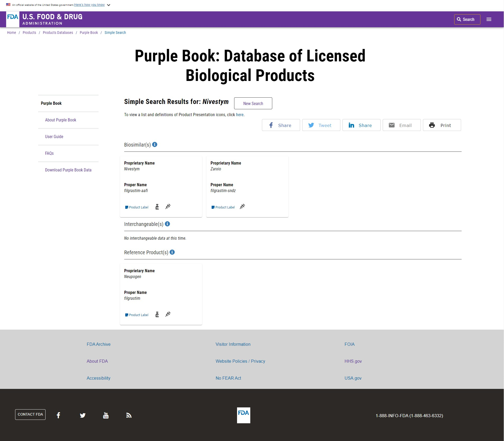
Task: Go to Purple Book breadcrumb link
Action: point(89,33)
